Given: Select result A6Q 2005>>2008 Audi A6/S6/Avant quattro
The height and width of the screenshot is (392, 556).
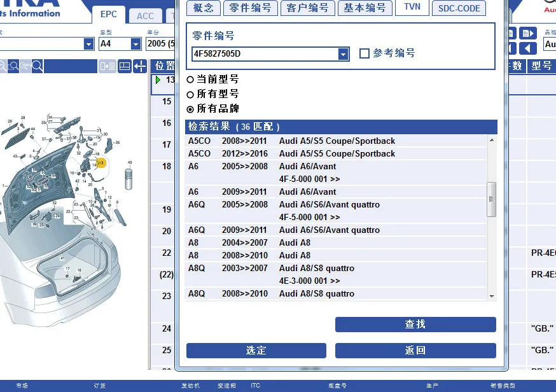Looking at the screenshot, I should 335,211.
